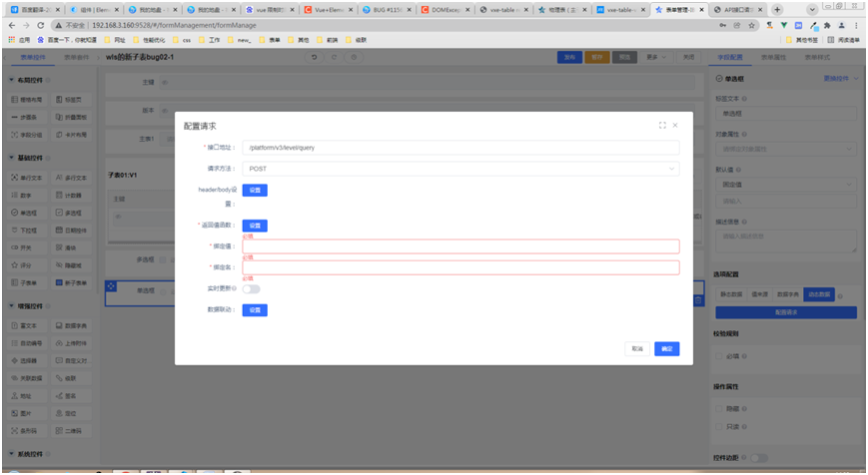Image resolution: width=868 pixels, height=475 pixels.
Task: Click the 实时更新 help info icon
Action: point(235,287)
